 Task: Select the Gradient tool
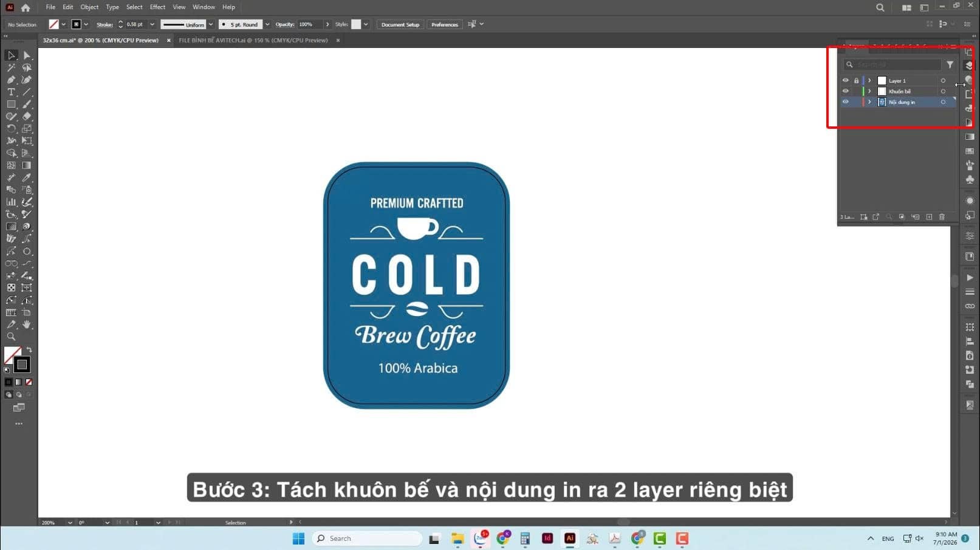[x=27, y=165]
